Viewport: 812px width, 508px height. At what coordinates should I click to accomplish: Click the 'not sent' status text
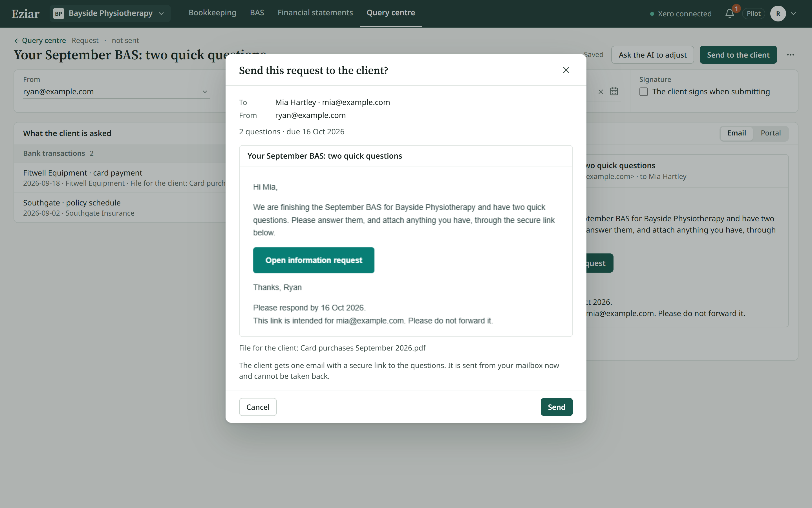(x=125, y=40)
